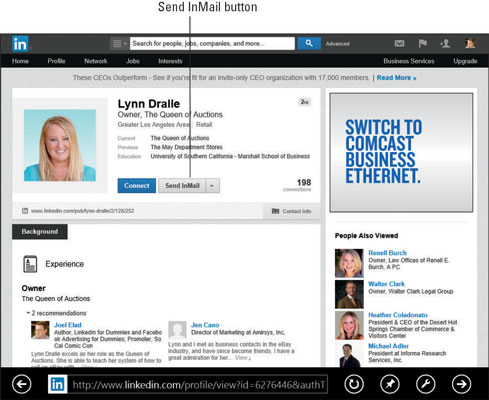489x400 pixels.
Task: Open the messages envelope icon
Action: click(x=399, y=43)
